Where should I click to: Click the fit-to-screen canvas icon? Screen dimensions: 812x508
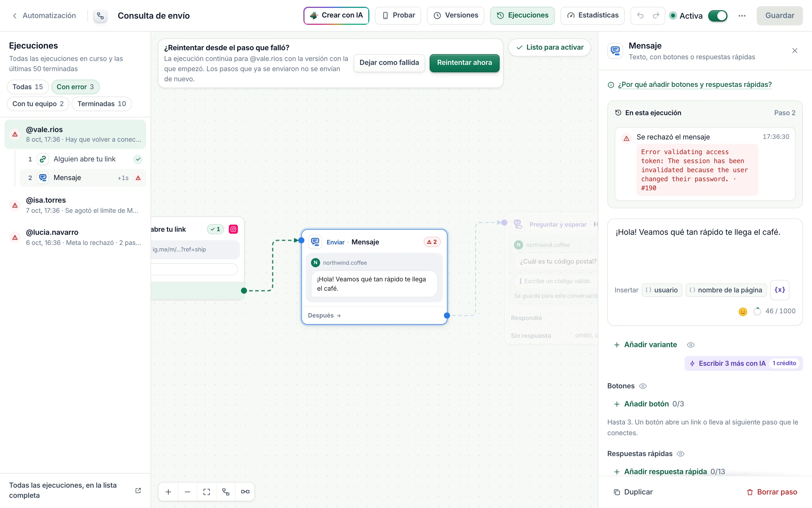pyautogui.click(x=207, y=492)
